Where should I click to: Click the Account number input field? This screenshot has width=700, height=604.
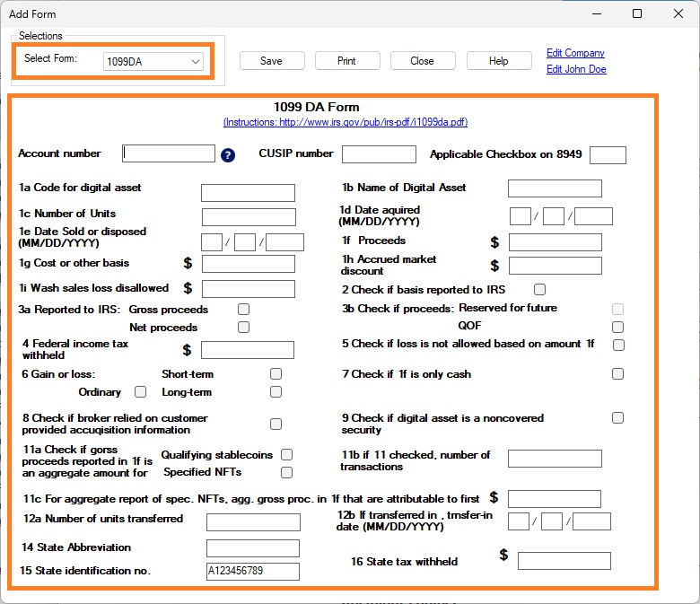point(170,153)
